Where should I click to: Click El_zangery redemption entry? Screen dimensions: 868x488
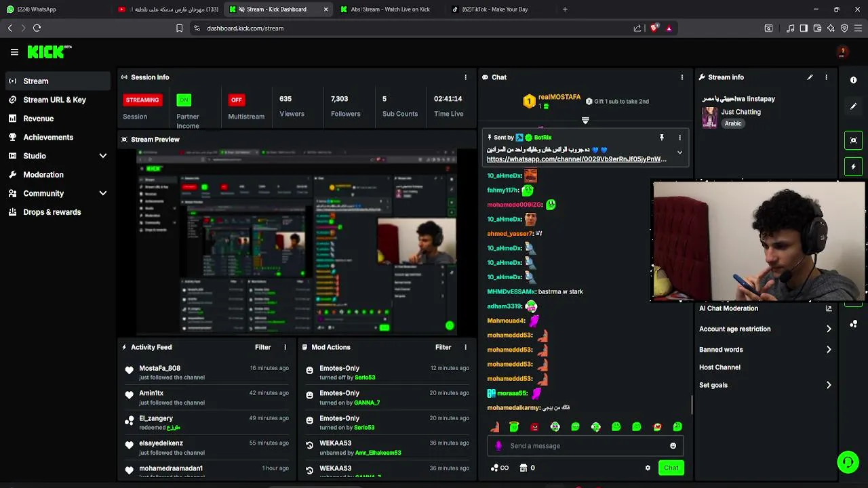208,423
